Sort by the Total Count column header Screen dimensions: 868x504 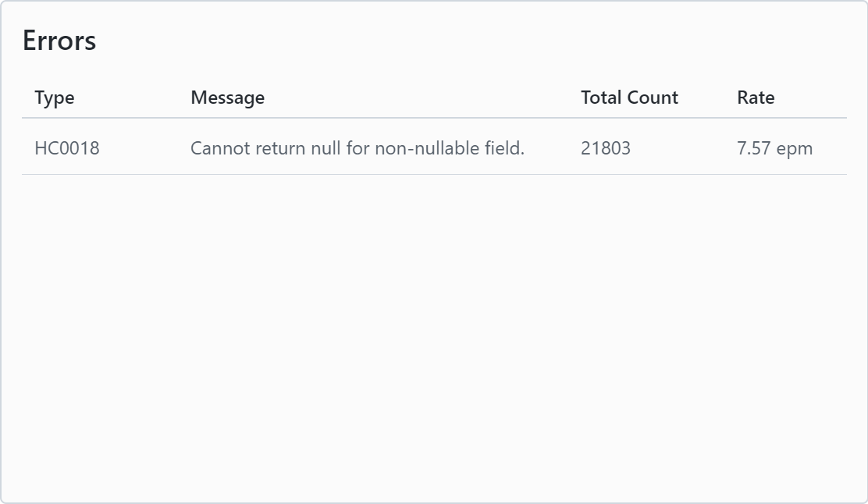629,98
